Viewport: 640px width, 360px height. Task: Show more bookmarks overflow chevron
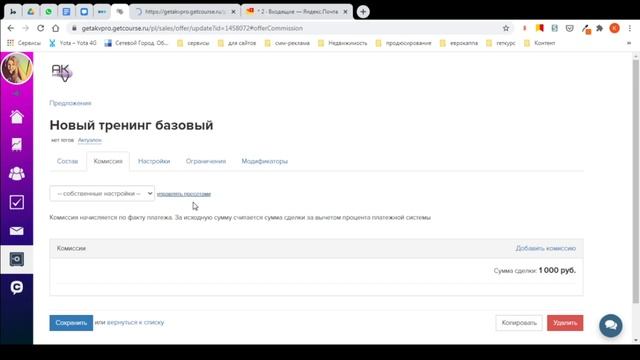(x=629, y=43)
